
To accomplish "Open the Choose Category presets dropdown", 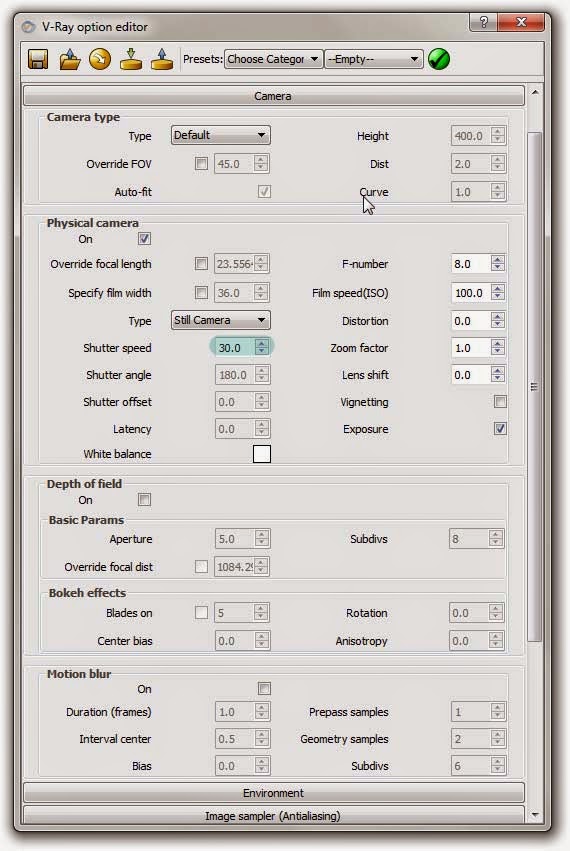I will coord(273,59).
